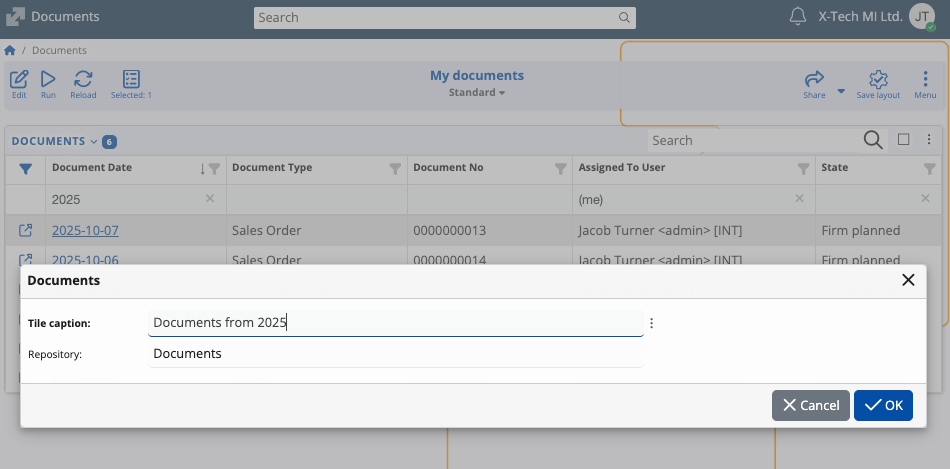Open the Selected: 1 list icon
This screenshot has width=950, height=469.
(x=131, y=80)
